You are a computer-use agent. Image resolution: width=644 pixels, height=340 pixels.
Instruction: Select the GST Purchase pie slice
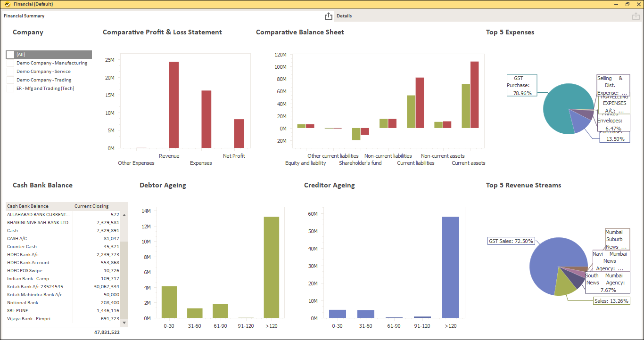(556, 108)
